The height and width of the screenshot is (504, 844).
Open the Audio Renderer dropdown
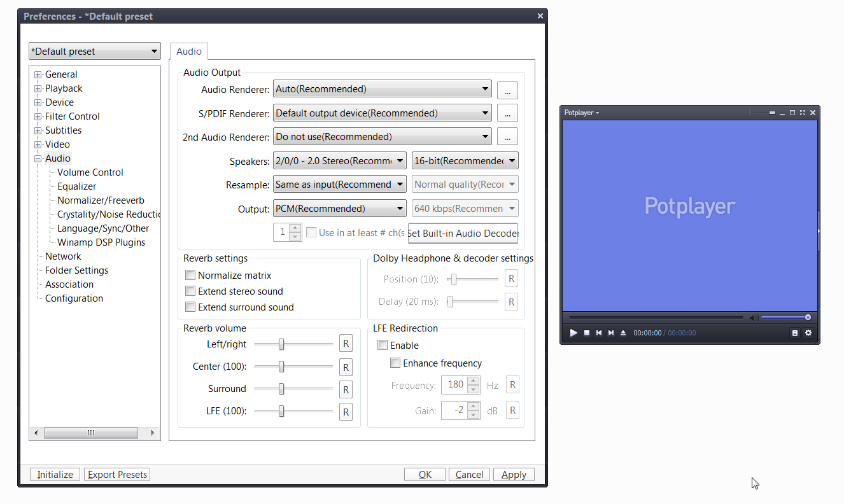click(383, 89)
